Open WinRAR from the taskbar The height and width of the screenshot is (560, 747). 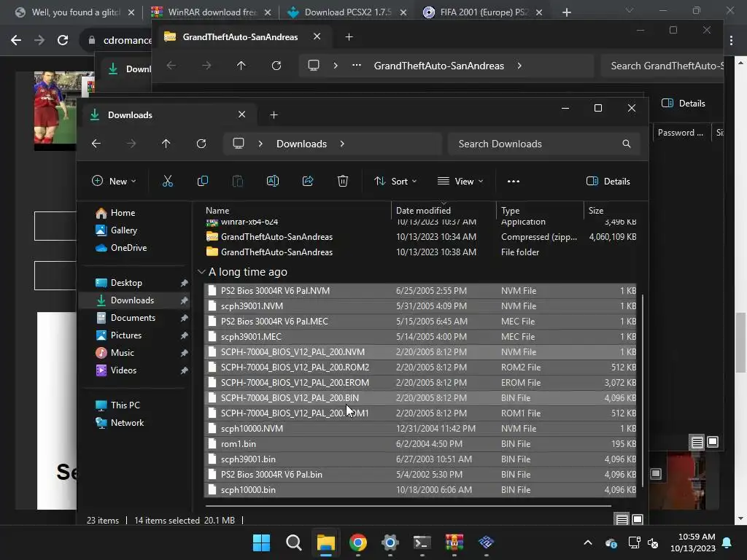click(x=454, y=542)
